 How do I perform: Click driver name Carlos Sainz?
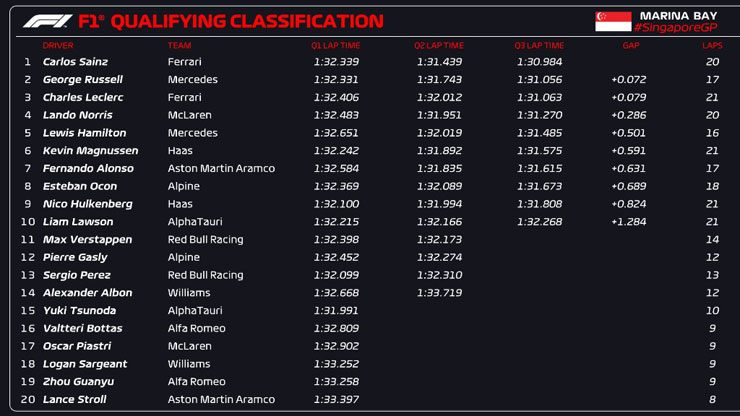74,62
